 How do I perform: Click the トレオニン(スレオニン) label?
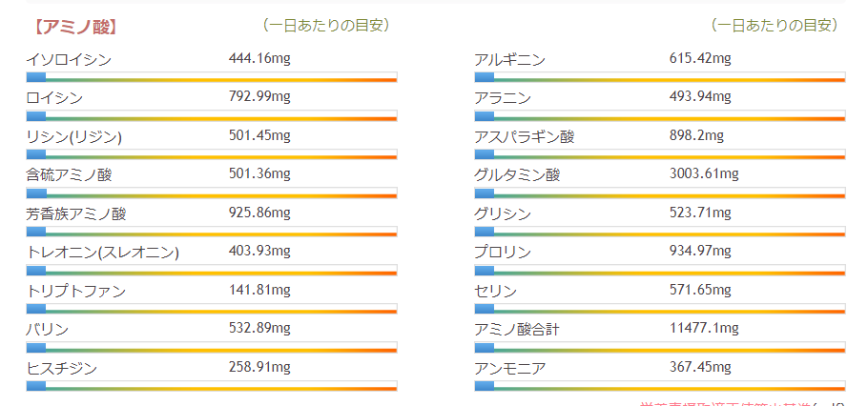103,252
